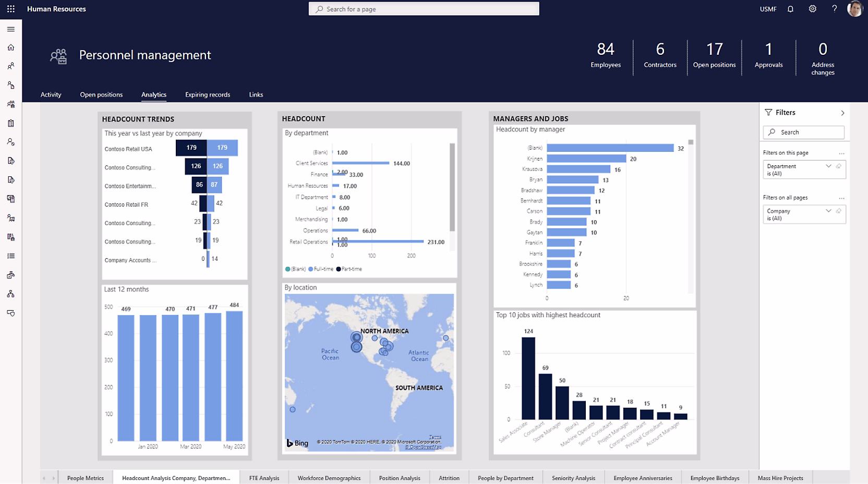The image size is (868, 484).
Task: Open the Workforce Demographics report tab
Action: [x=329, y=478]
